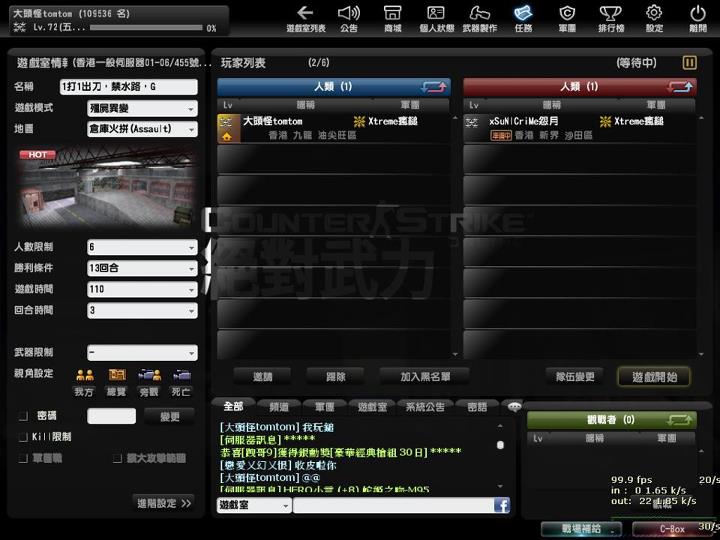The height and width of the screenshot is (540, 720).
Task: Open the 任務 missions icon
Action: (x=523, y=18)
